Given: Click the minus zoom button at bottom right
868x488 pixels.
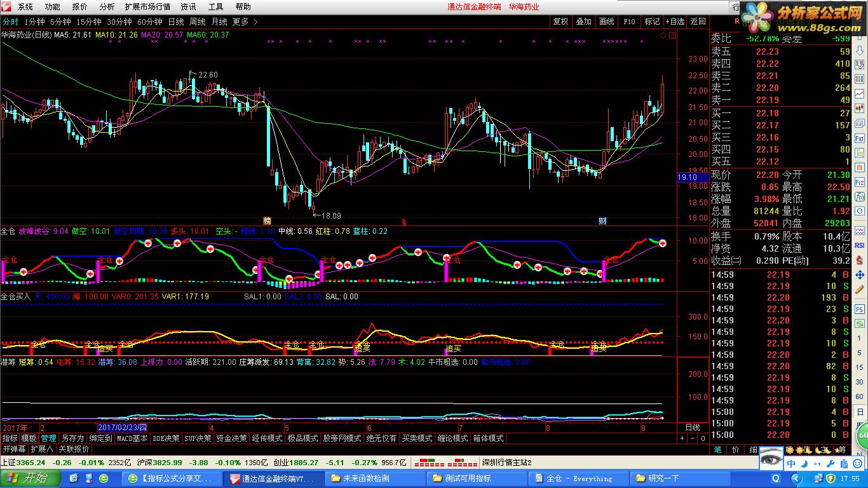Looking at the screenshot, I should point(693,438).
